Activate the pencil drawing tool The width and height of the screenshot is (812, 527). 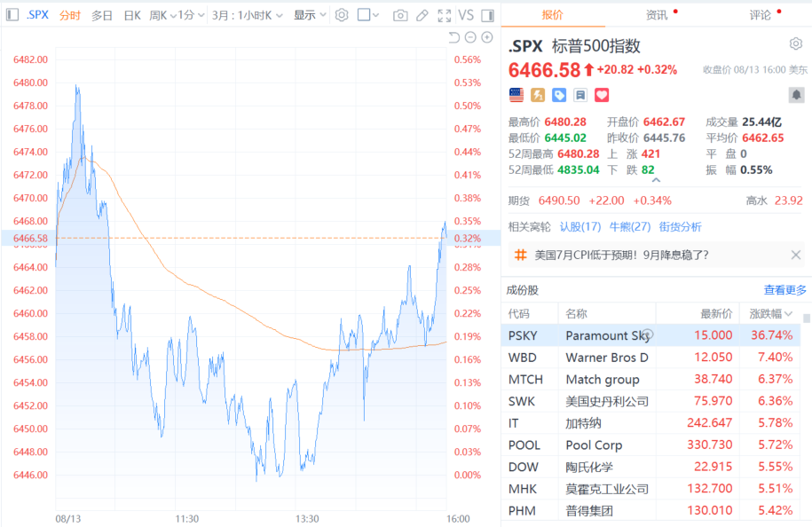coord(422,16)
